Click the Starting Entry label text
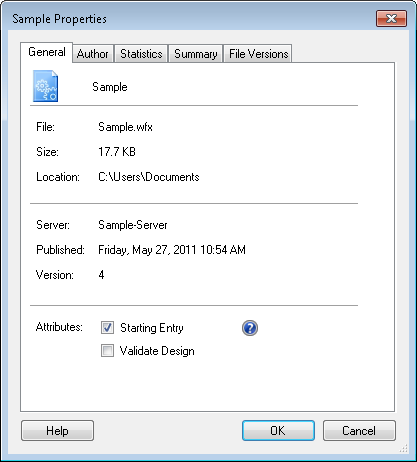The height and width of the screenshot is (462, 417). 152,328
